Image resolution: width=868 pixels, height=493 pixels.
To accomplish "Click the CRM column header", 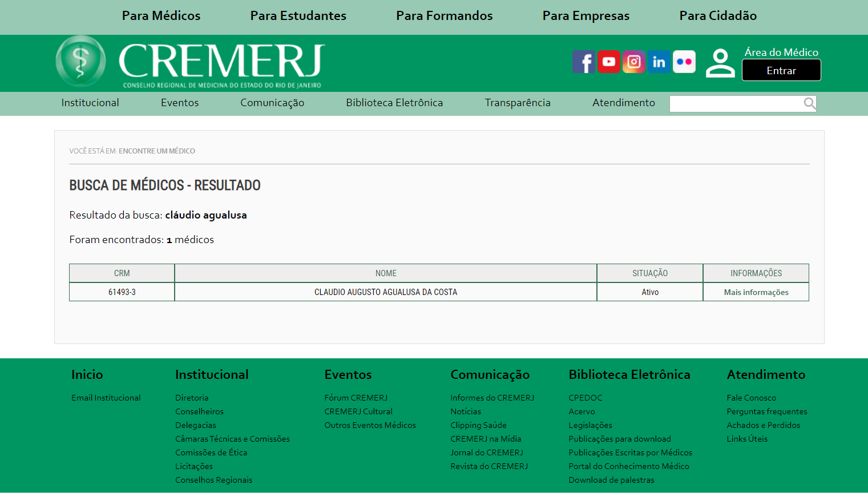I will tap(122, 273).
